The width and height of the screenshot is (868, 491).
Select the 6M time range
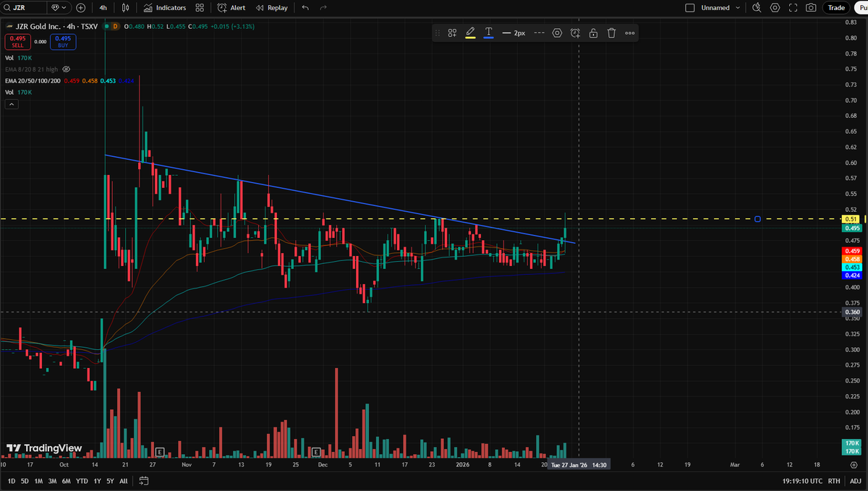coord(66,481)
